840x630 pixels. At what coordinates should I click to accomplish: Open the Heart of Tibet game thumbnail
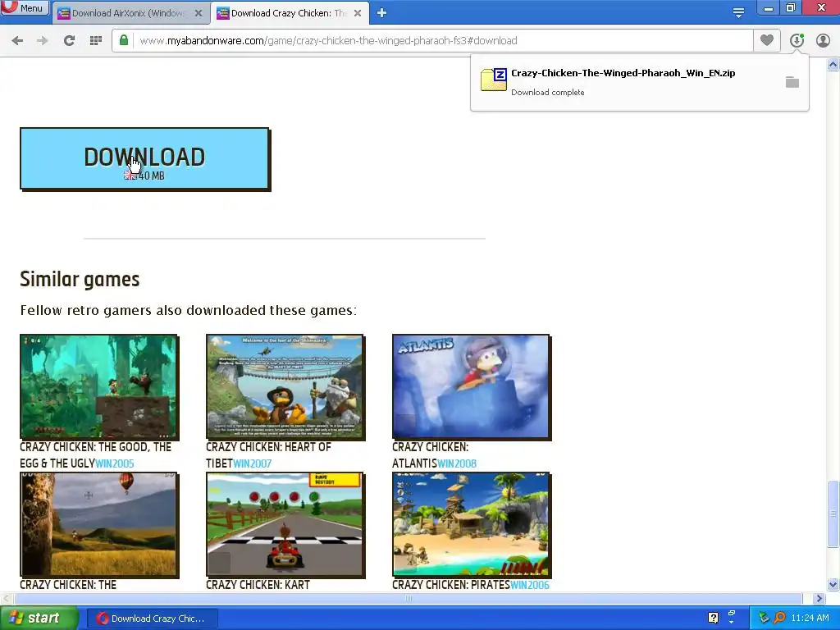coord(285,387)
